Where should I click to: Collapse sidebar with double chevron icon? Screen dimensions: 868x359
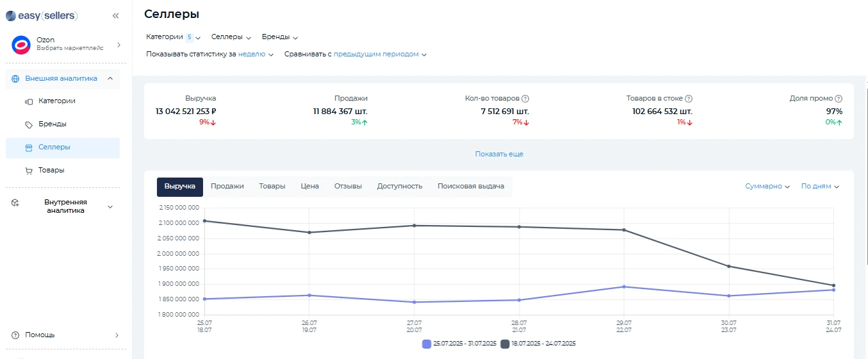click(115, 15)
